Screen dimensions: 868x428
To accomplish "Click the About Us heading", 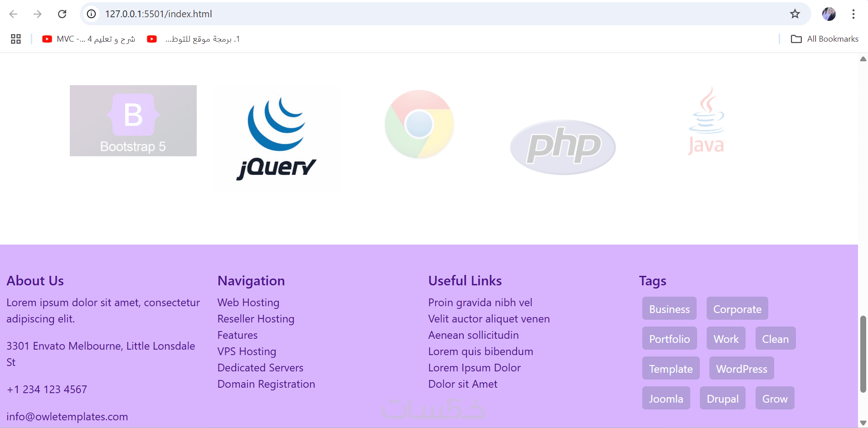I will 35,281.
